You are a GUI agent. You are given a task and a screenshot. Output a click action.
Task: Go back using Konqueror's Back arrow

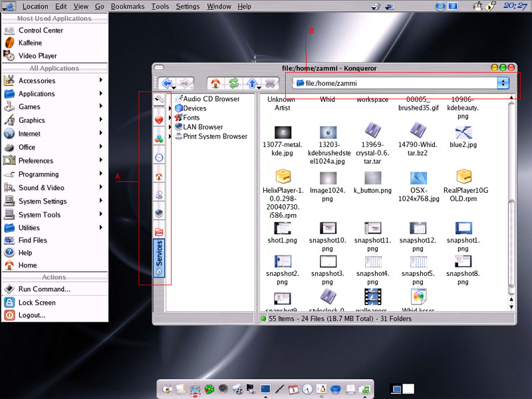(x=167, y=83)
